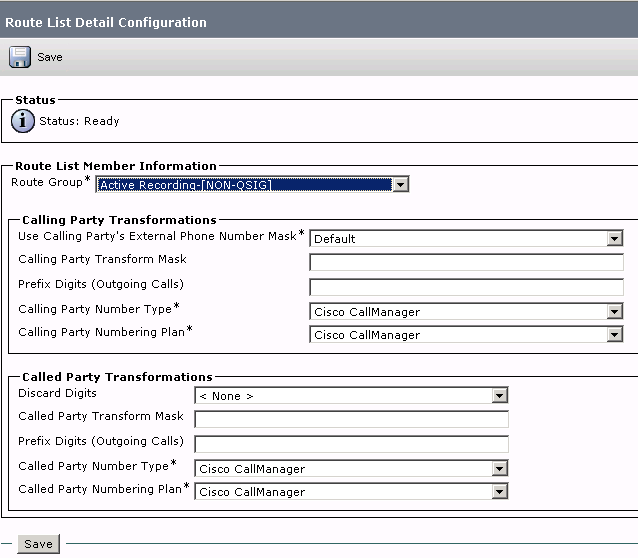Image resolution: width=638 pixels, height=558 pixels.
Task: Click the floppy disk Save icon
Action: (20, 57)
